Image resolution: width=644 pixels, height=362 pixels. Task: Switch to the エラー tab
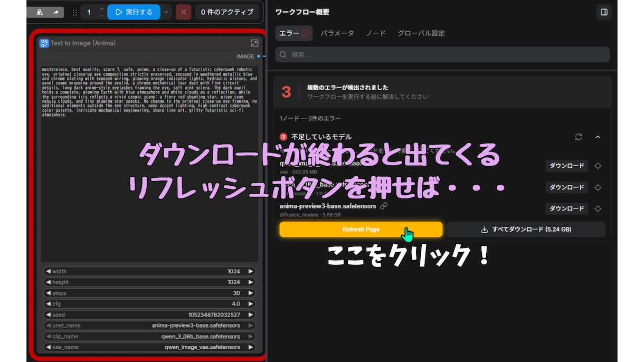[x=294, y=33]
